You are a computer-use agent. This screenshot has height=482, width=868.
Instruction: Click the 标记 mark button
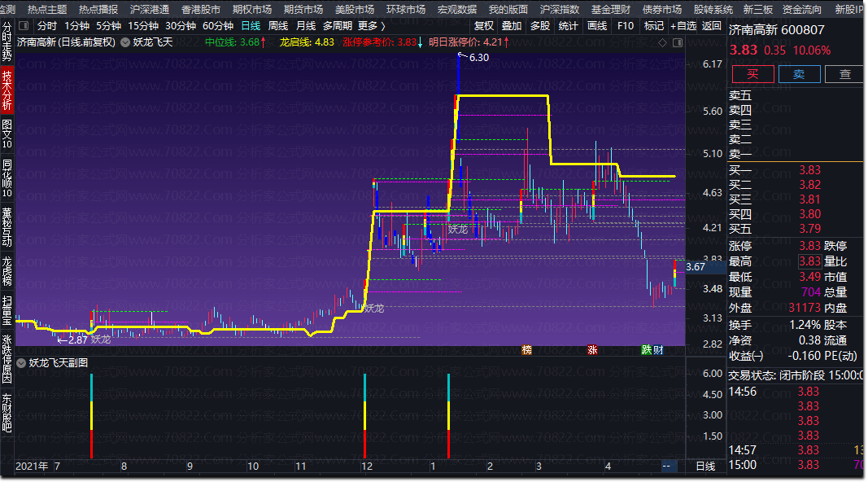(x=654, y=26)
